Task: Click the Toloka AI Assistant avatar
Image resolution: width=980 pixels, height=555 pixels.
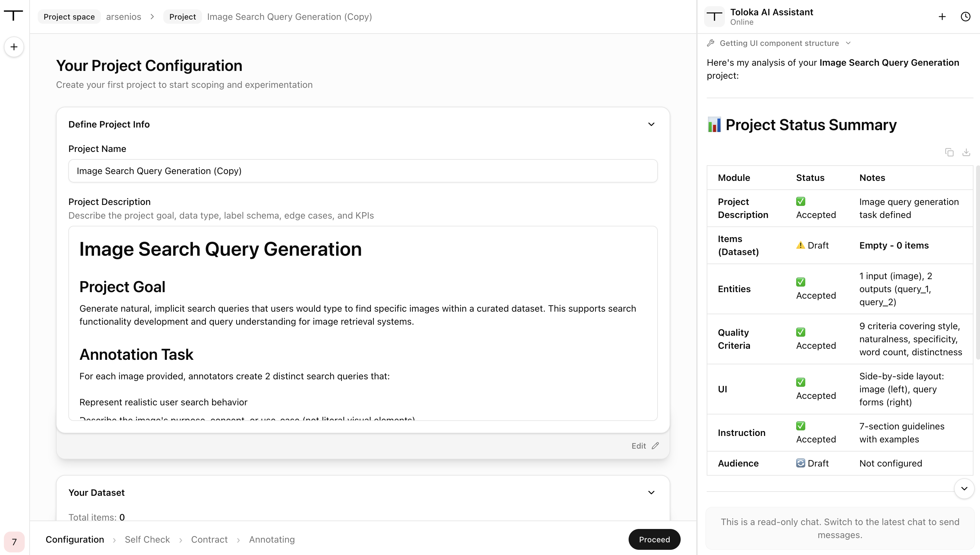Action: pyautogui.click(x=714, y=16)
